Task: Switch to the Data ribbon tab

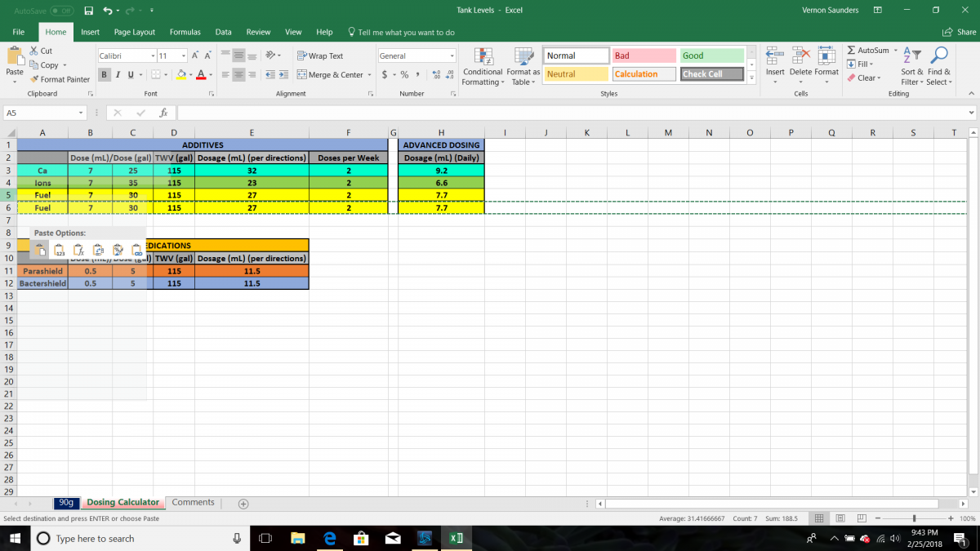Action: click(223, 32)
